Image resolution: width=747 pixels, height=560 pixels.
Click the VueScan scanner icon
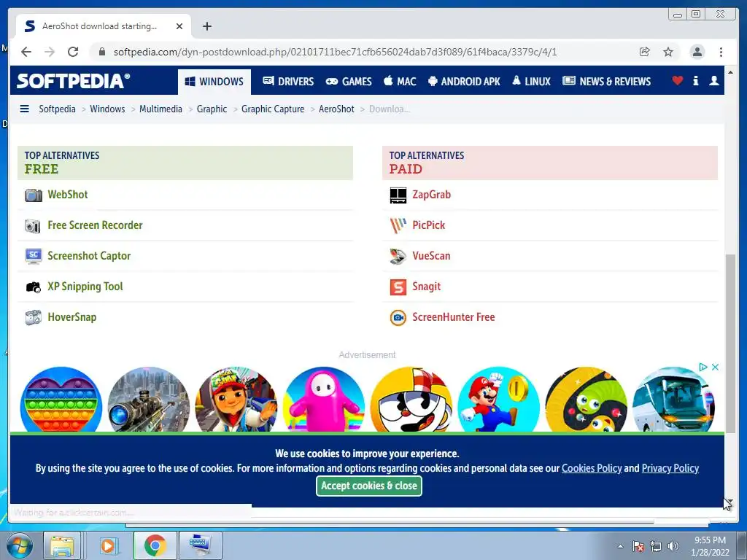[398, 256]
